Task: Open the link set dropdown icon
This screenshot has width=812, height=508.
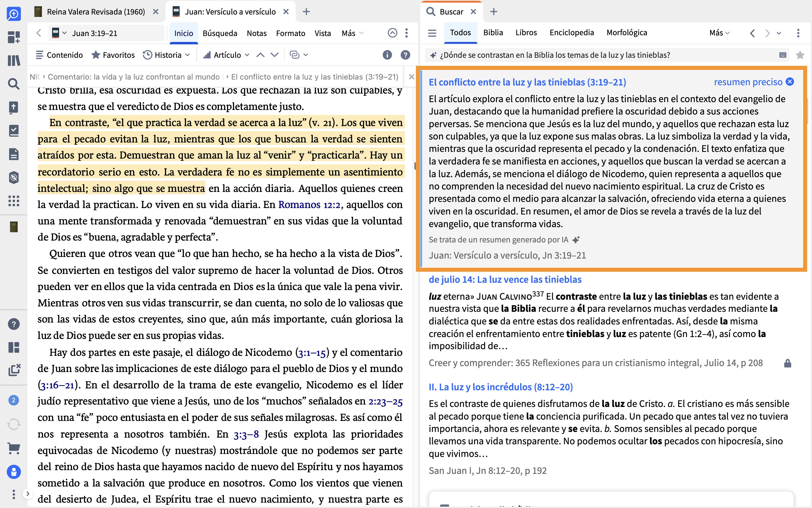Action: [299, 55]
